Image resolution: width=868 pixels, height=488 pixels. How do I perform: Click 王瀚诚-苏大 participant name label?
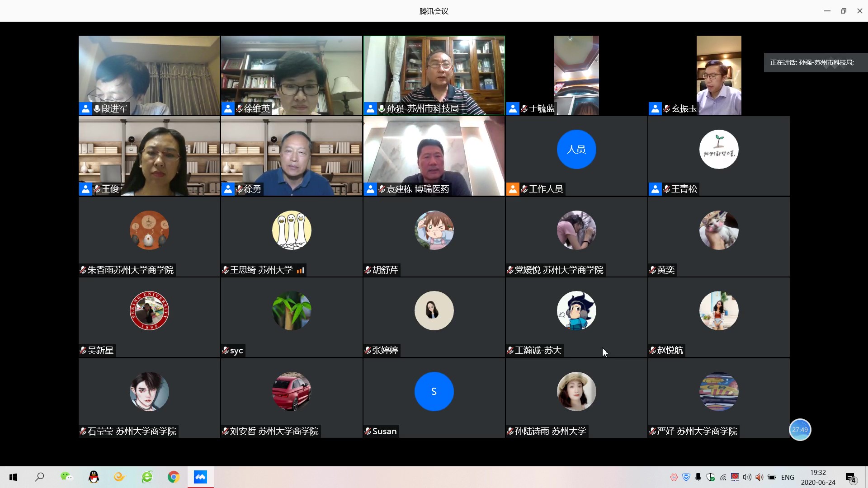[538, 350]
